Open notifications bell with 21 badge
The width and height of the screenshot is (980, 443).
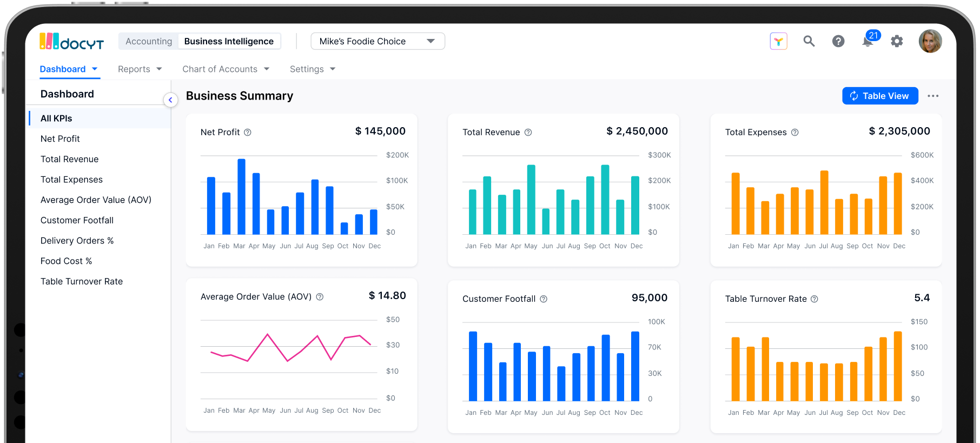(869, 40)
